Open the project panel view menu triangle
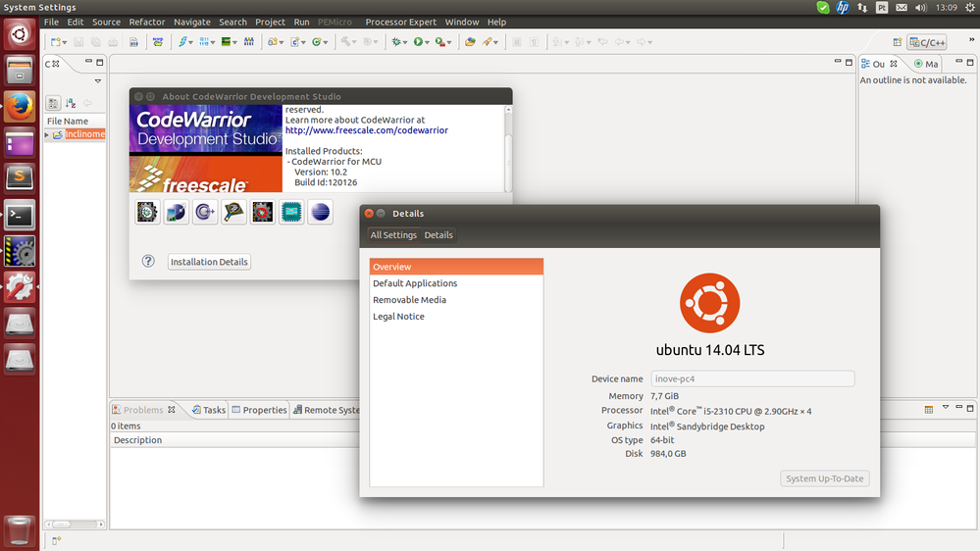This screenshot has width=980, height=551. coord(97,81)
